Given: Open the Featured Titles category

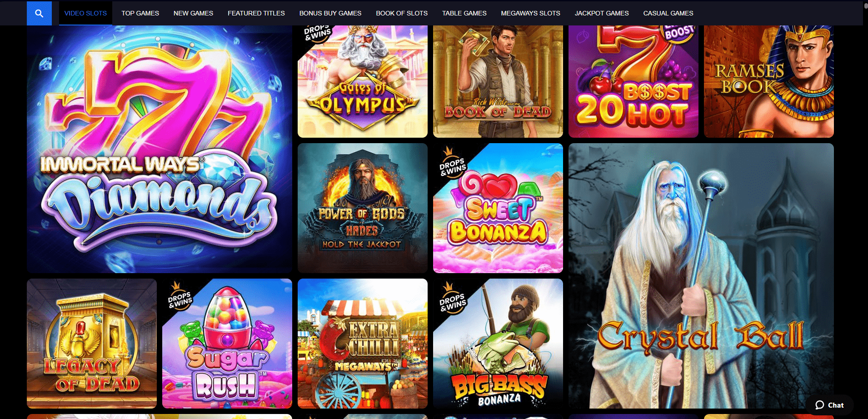Looking at the screenshot, I should [x=256, y=13].
